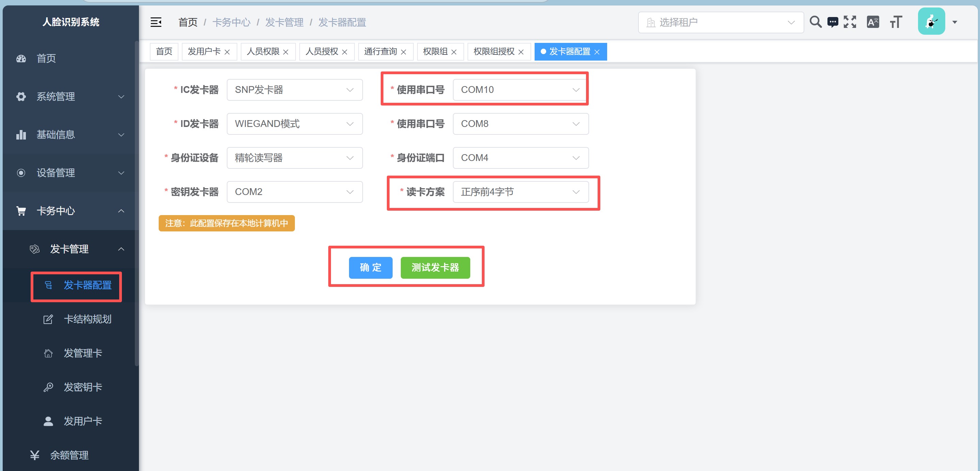Open the font size setting icon
This screenshot has height=471, width=980.
point(896,22)
